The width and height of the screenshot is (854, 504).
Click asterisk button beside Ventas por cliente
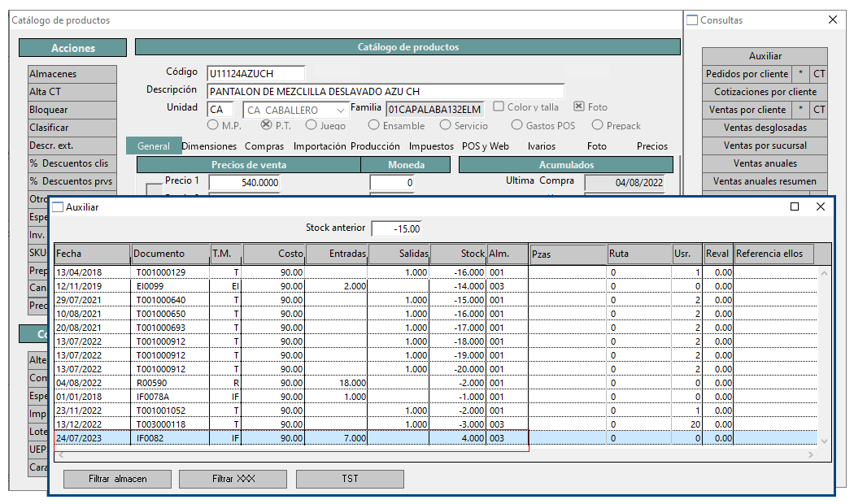coord(800,110)
